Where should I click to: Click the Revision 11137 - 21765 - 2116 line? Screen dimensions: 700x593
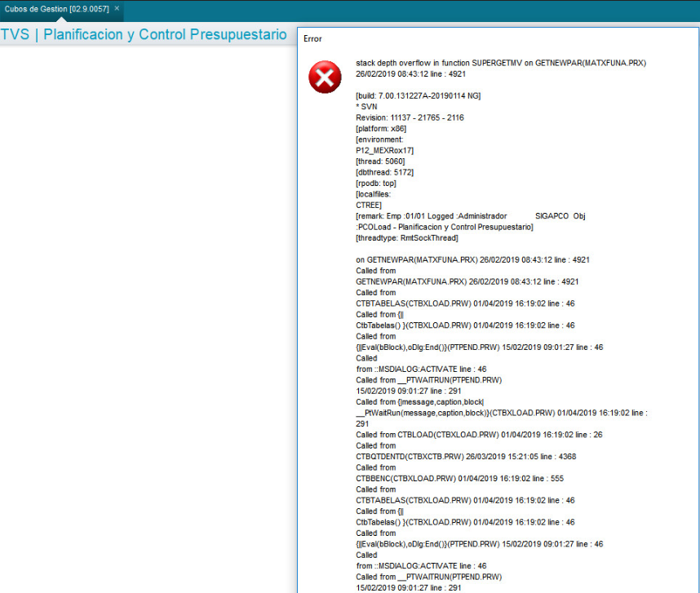pos(410,117)
